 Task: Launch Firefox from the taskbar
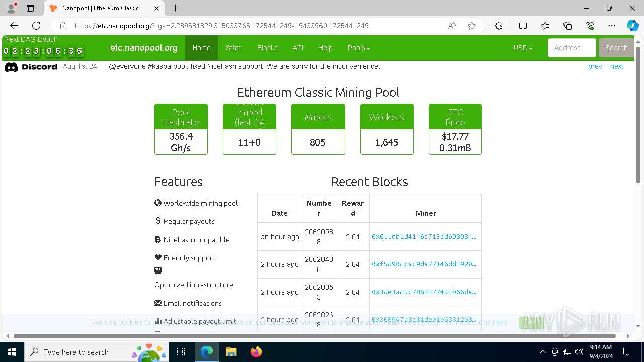point(256,352)
